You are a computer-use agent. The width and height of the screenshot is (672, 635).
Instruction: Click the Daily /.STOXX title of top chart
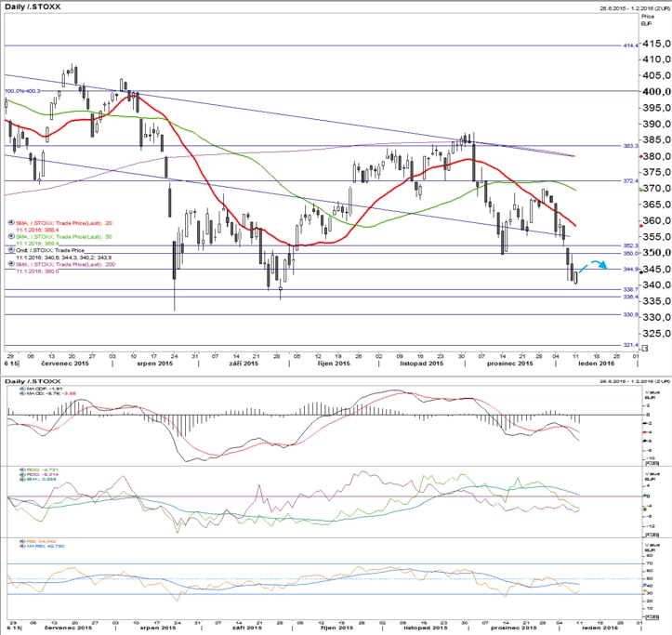click(x=33, y=7)
